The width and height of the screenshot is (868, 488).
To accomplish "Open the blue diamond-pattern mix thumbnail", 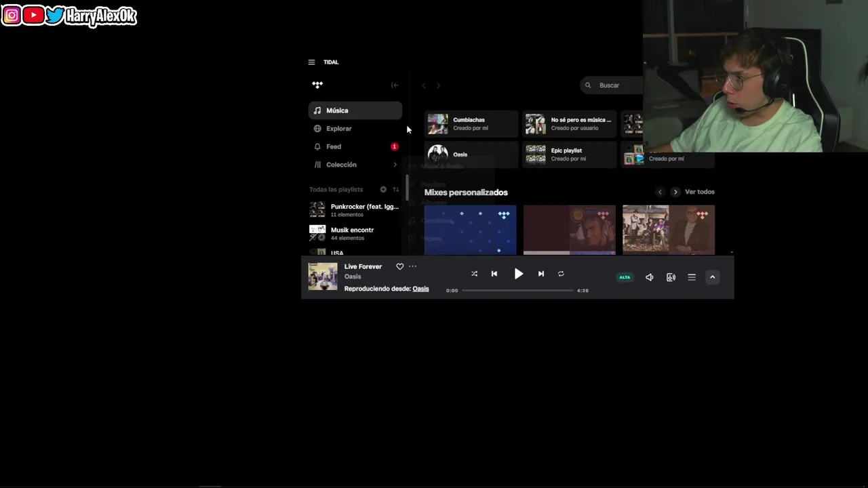I will (470, 230).
